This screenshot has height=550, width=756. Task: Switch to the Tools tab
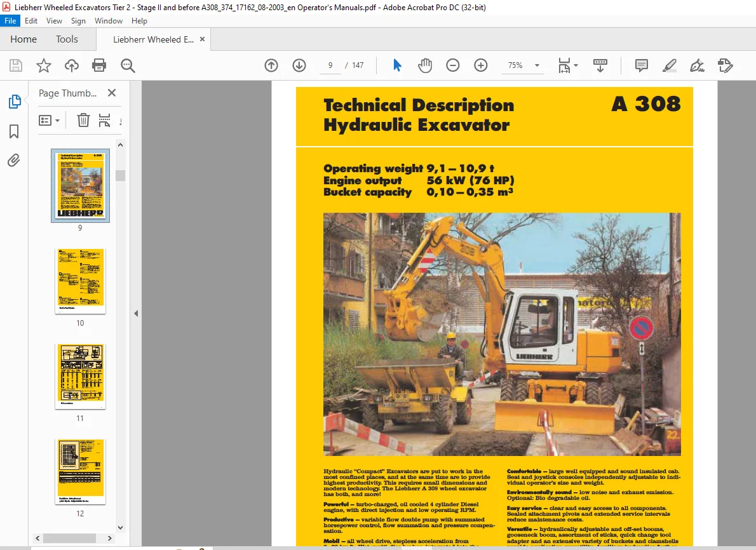click(67, 39)
